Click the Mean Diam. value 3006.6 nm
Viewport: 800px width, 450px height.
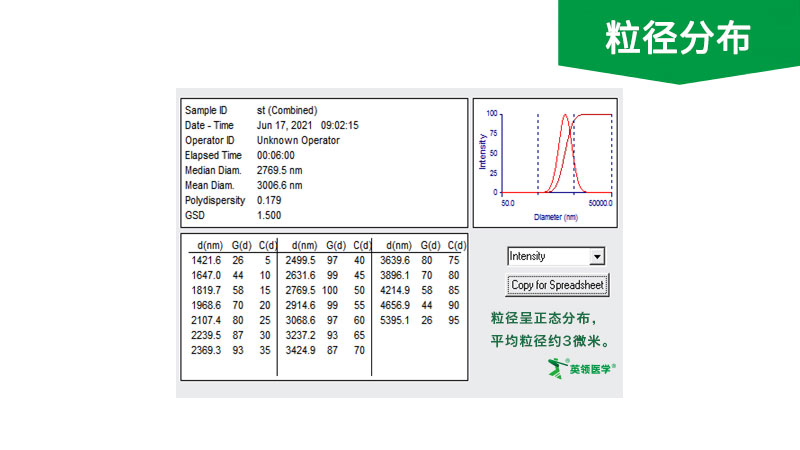279,185
